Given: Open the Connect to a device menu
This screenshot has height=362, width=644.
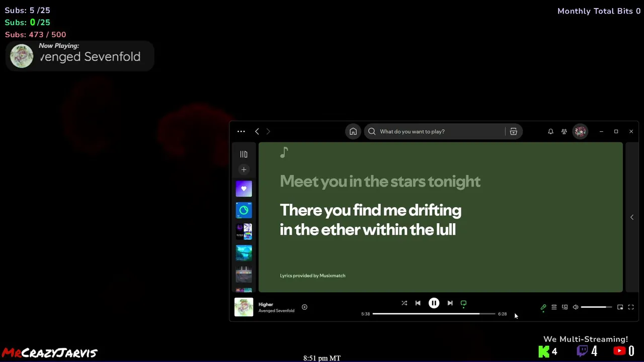Looking at the screenshot, I should point(565,307).
